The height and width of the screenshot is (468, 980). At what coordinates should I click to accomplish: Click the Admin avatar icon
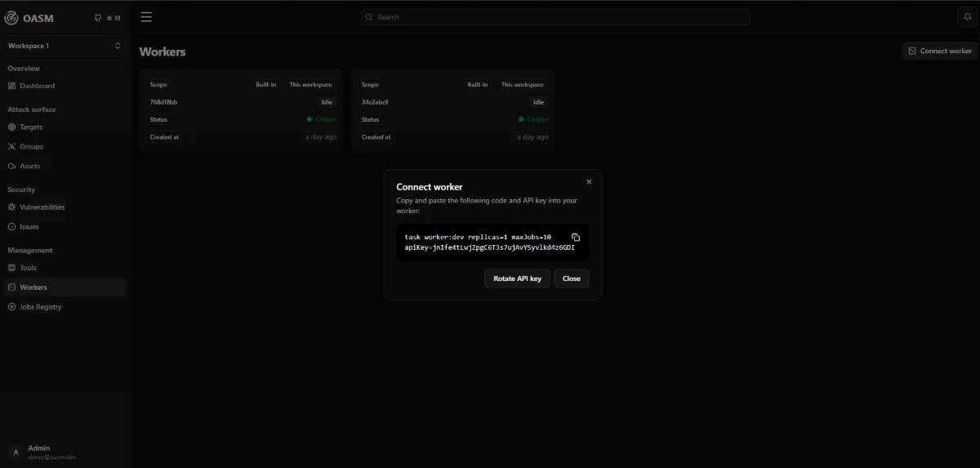(x=16, y=452)
